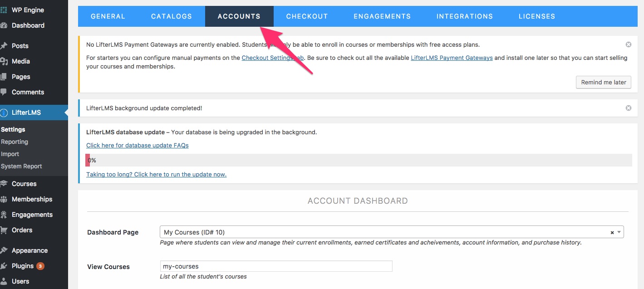Dismiss the payment gateways notice

pos(629,44)
